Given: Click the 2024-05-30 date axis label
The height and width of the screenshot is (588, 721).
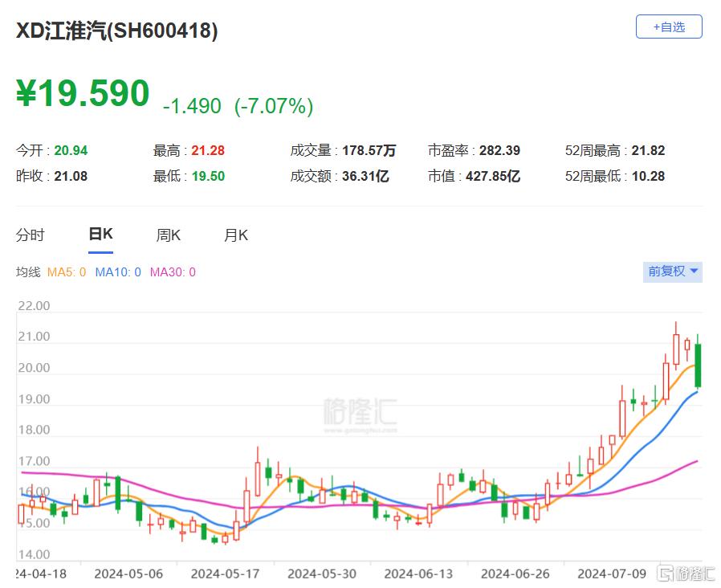Looking at the screenshot, I should (322, 574).
